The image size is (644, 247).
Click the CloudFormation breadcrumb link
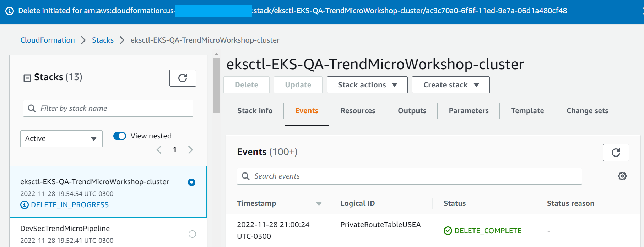[x=48, y=40]
